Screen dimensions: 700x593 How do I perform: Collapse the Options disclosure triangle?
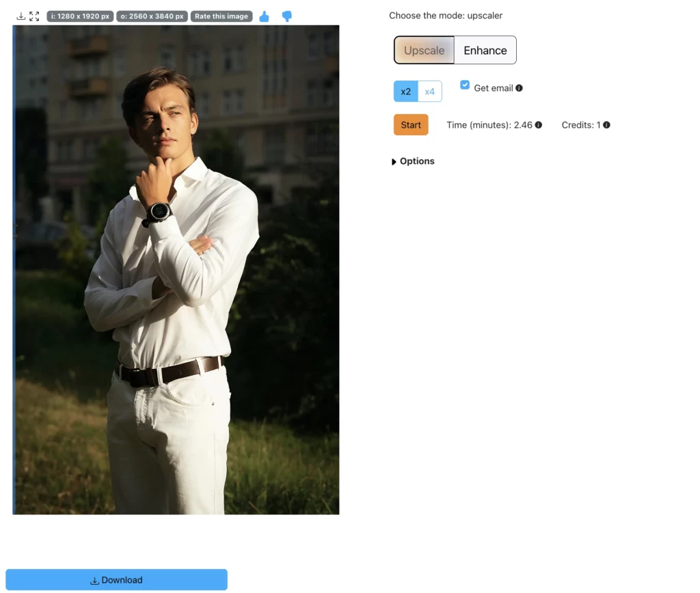click(x=394, y=161)
